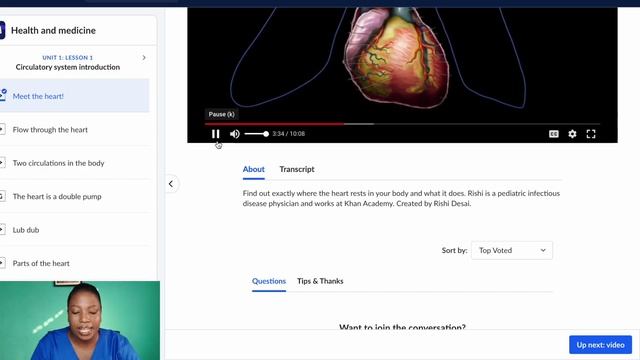Click the 3:34 / 10:08 time display

pos(289,134)
